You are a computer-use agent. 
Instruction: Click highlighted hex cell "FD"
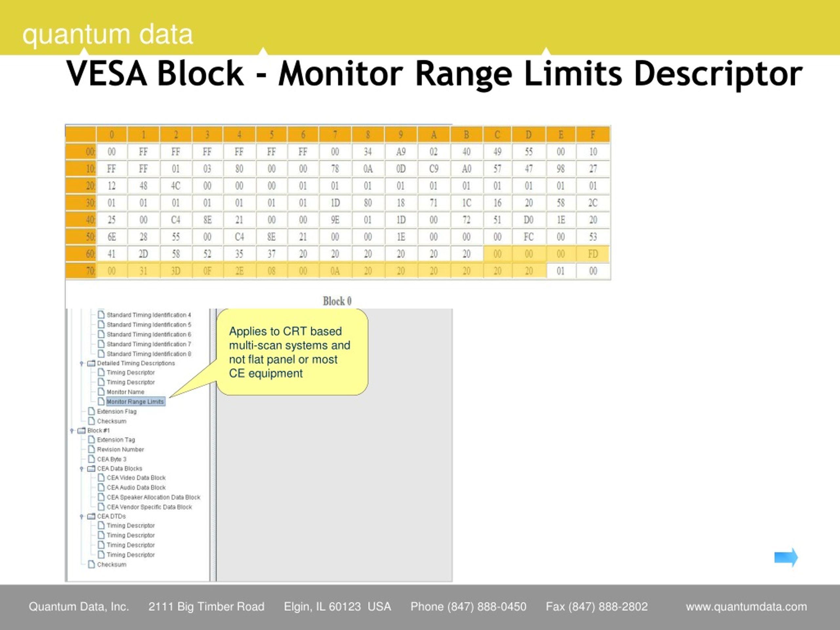(x=593, y=254)
